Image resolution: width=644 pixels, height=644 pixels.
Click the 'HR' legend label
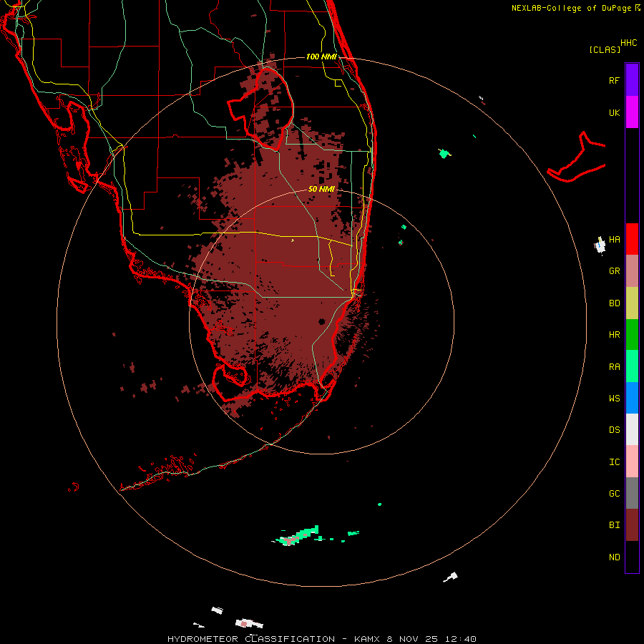(x=614, y=335)
